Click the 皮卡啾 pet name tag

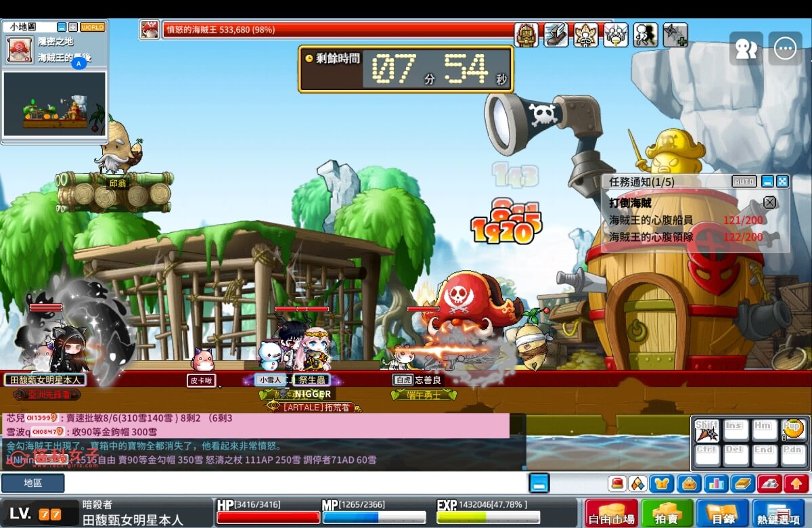(202, 380)
